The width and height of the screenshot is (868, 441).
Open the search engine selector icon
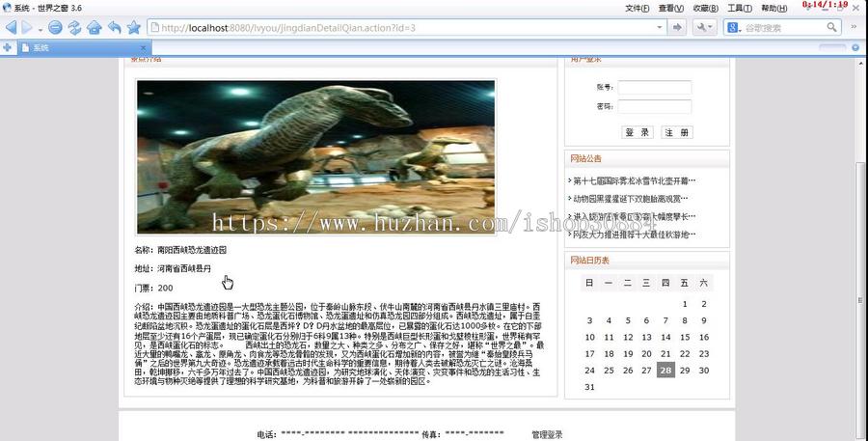(734, 27)
